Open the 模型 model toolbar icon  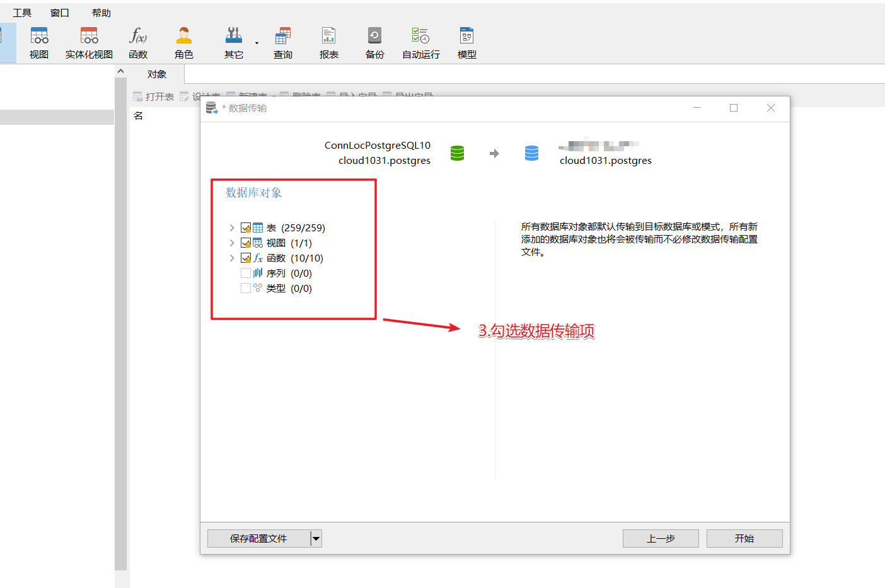coord(467,43)
